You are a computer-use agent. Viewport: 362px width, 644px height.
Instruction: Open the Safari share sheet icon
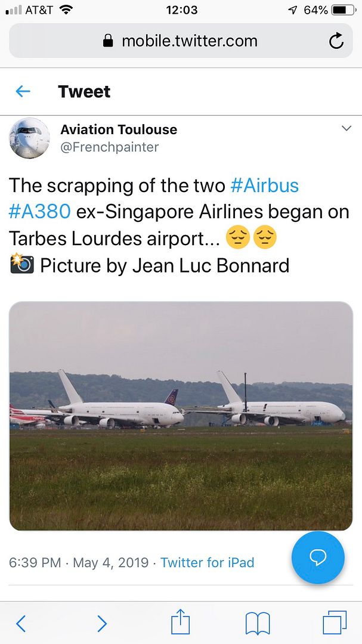[x=180, y=622]
